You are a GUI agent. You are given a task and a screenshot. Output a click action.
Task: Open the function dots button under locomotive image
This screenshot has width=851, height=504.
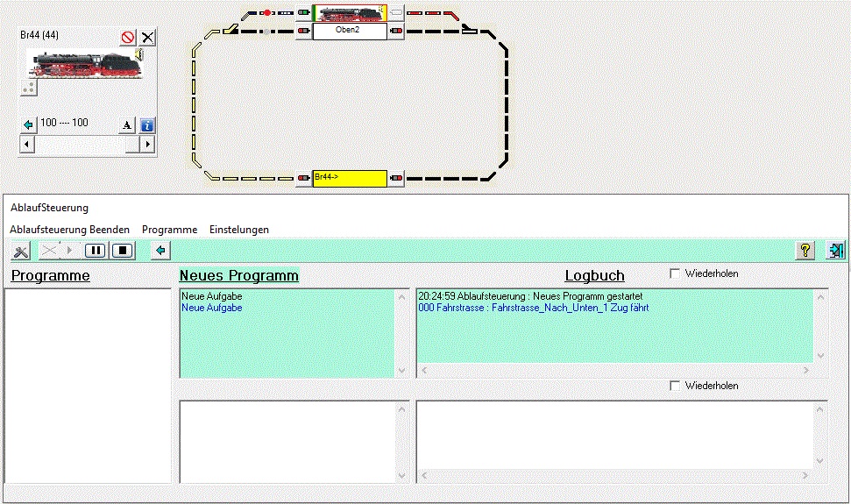pyautogui.click(x=29, y=88)
